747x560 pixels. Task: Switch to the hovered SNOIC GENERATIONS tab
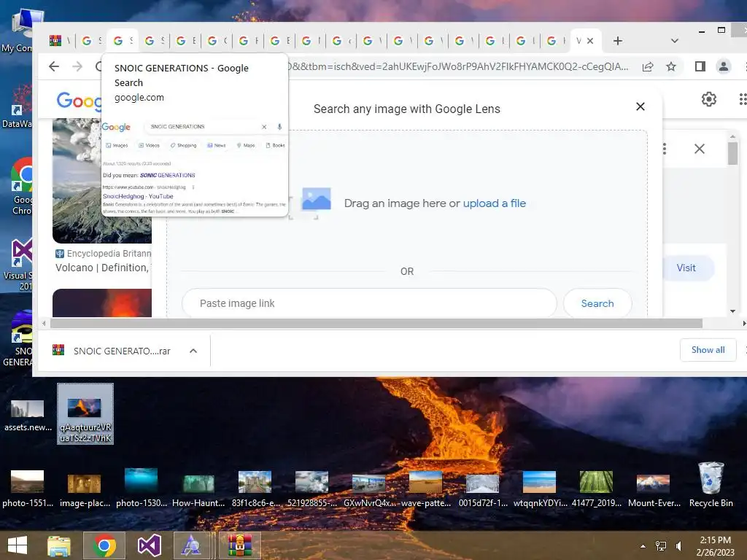(x=123, y=41)
